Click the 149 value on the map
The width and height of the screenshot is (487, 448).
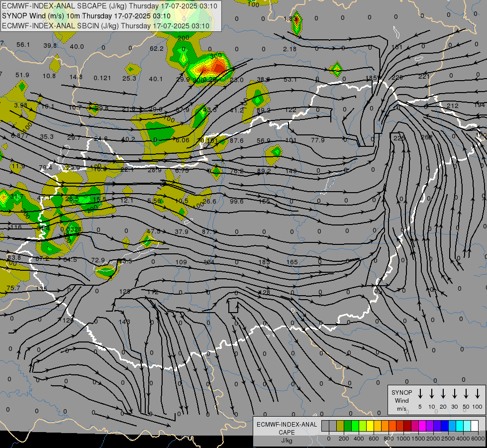coord(291,171)
